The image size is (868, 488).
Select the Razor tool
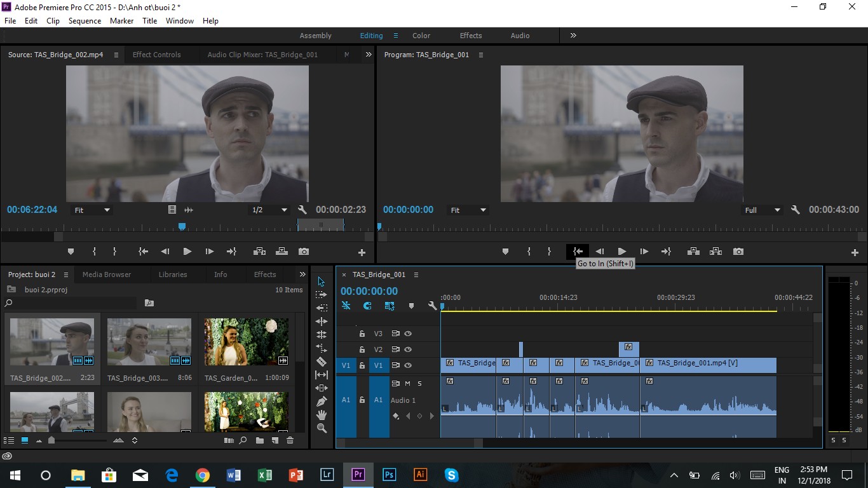322,362
